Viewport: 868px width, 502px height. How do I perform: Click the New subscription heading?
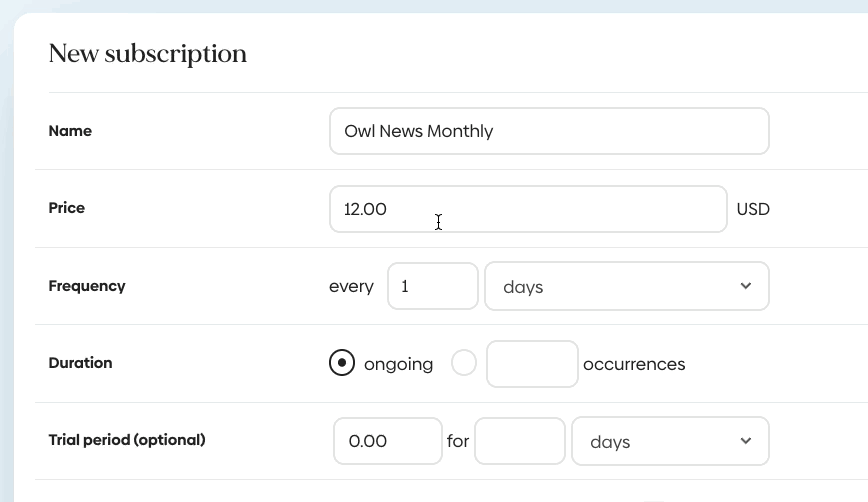click(148, 54)
